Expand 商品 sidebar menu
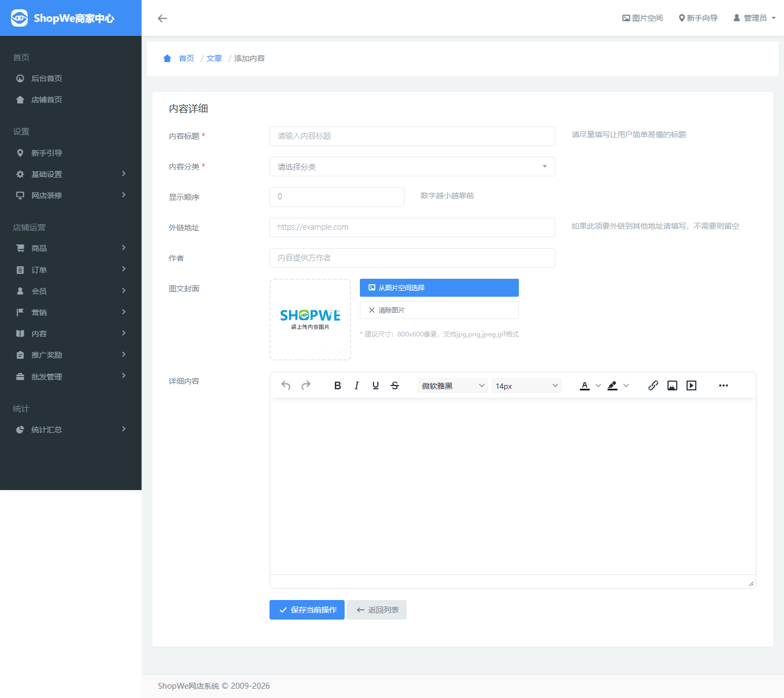 pos(71,248)
